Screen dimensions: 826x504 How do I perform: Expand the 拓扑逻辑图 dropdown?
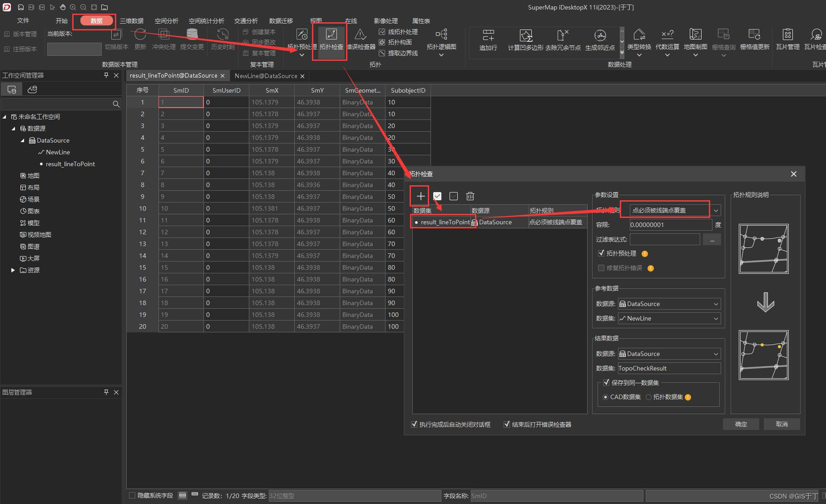point(441,55)
